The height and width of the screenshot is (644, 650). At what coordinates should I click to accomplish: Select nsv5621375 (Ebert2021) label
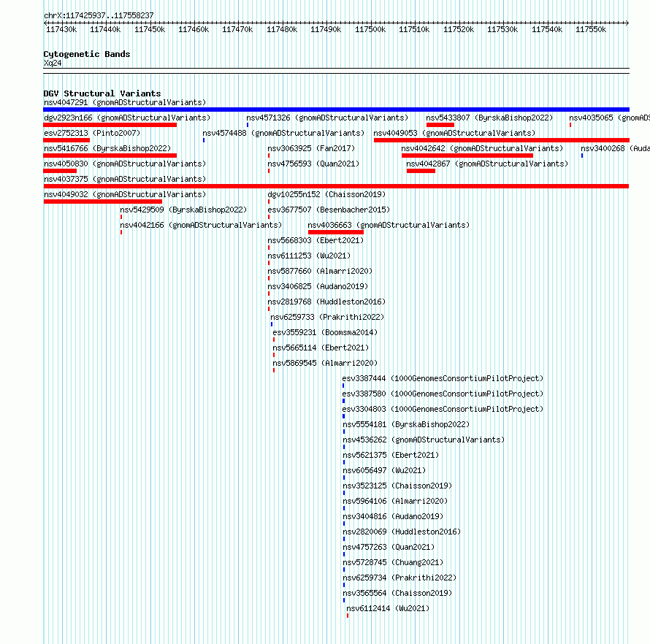tap(391, 455)
